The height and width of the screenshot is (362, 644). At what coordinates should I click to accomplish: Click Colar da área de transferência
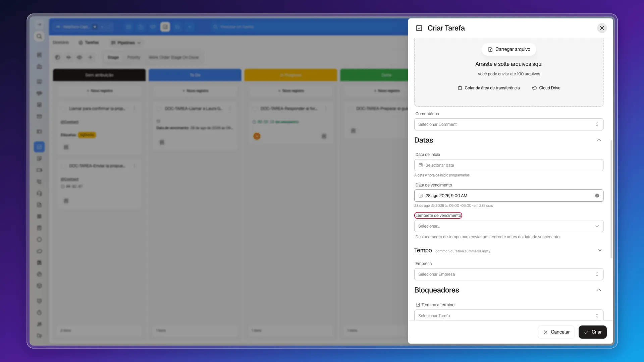489,88
